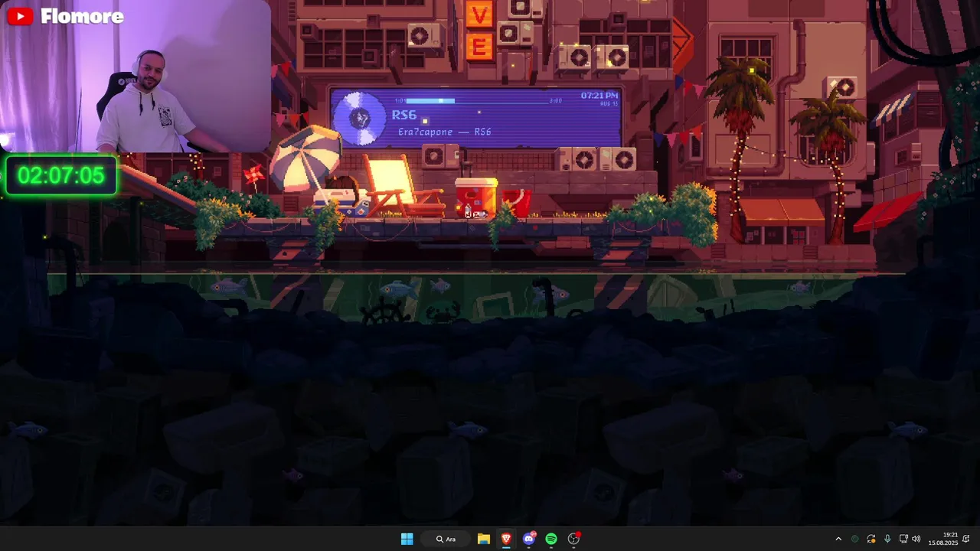Click the Era7capone — RS6 artist line
Viewport: 980px width, 551px height.
coord(444,132)
